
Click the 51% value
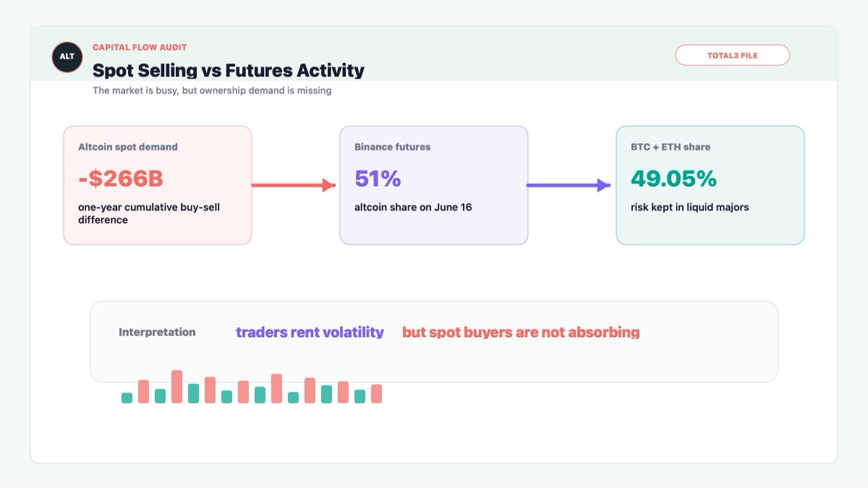tap(378, 179)
